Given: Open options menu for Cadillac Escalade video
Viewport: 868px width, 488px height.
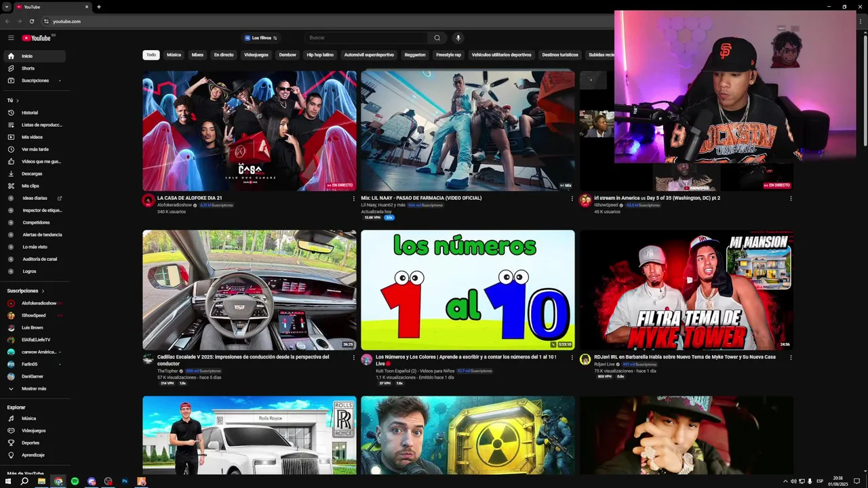Looking at the screenshot, I should (x=353, y=357).
